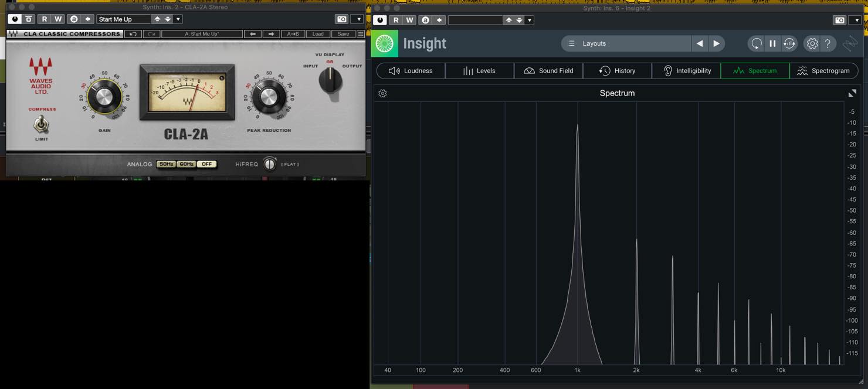Click Insight relay/meter sync icon
Screen dimensions: 868x389
tap(789, 43)
